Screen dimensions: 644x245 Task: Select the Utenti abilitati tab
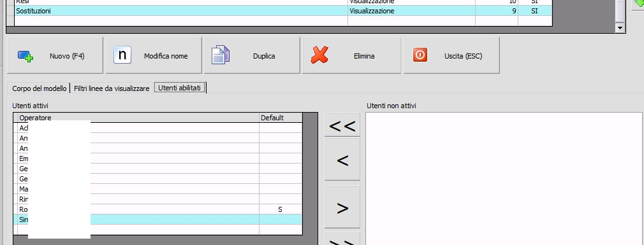pos(180,88)
